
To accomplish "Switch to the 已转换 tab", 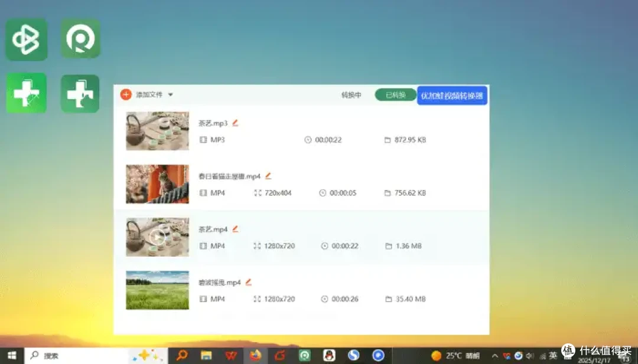I will tap(395, 94).
